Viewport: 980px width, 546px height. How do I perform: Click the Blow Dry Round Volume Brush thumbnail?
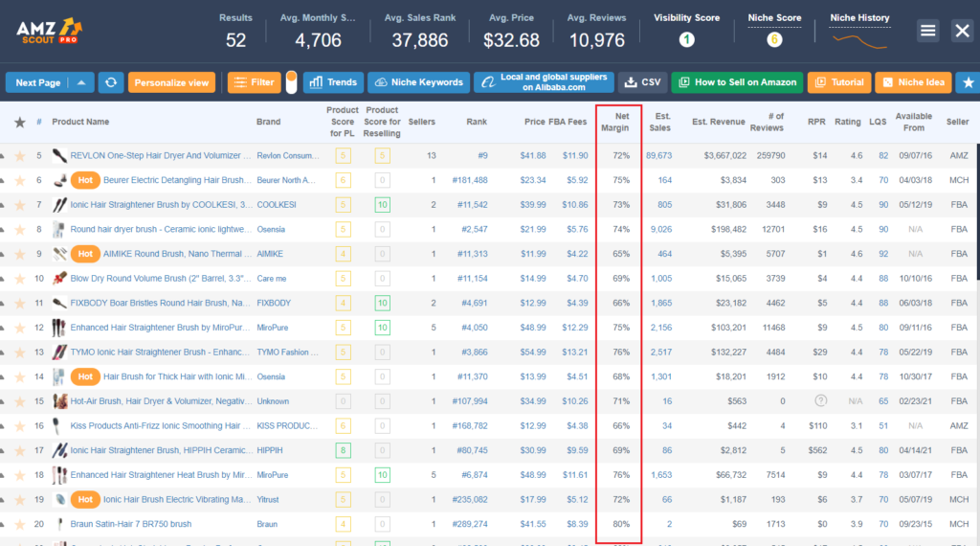pyautogui.click(x=59, y=278)
